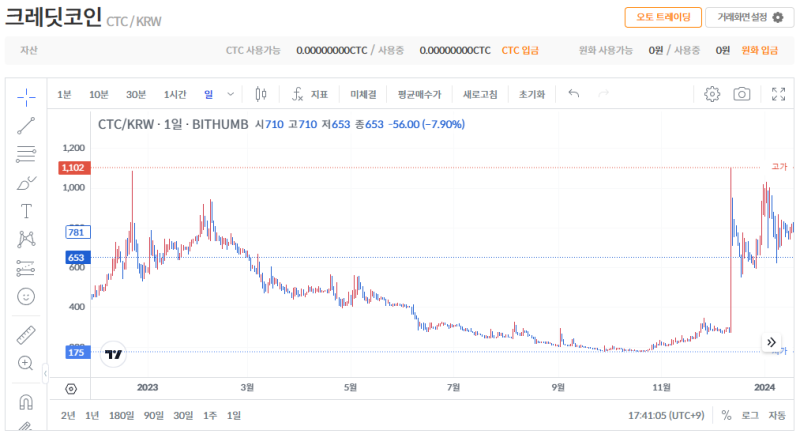Collapse the drawing toolbar handle

coord(45,374)
